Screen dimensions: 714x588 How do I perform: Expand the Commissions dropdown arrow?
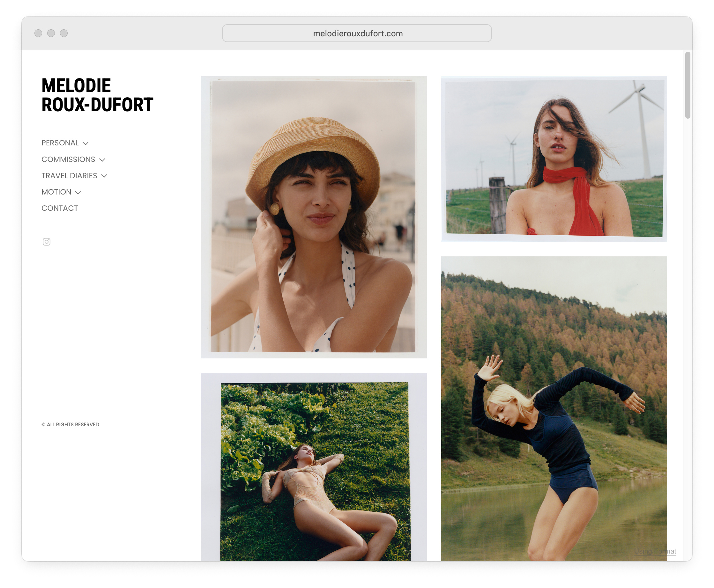point(102,160)
